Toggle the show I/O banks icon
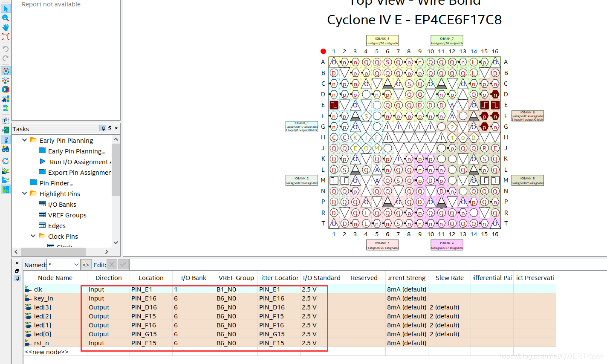Viewport: 607px width, 364px height. (6, 71)
